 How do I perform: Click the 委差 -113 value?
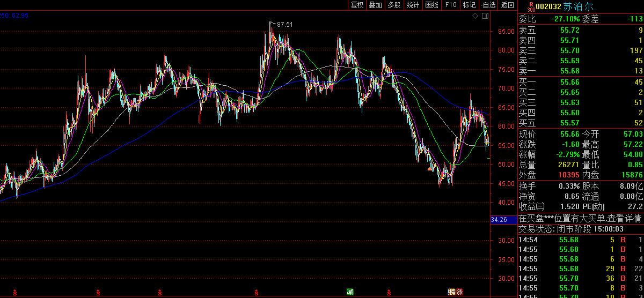pos(635,19)
